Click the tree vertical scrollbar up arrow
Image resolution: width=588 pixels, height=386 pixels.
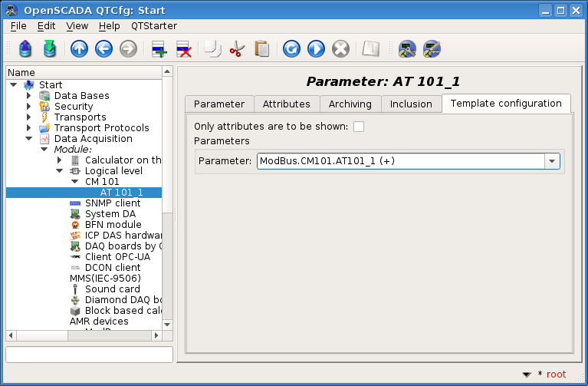[167, 71]
